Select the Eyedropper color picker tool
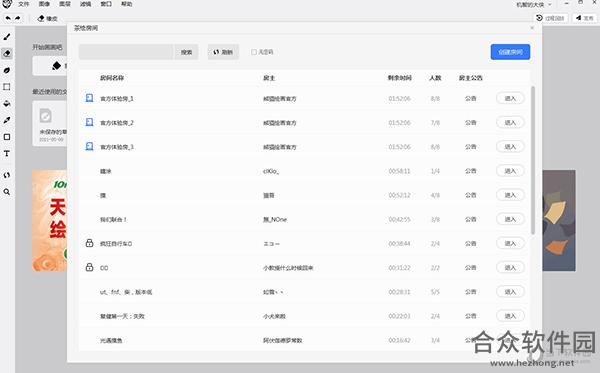 pyautogui.click(x=7, y=120)
